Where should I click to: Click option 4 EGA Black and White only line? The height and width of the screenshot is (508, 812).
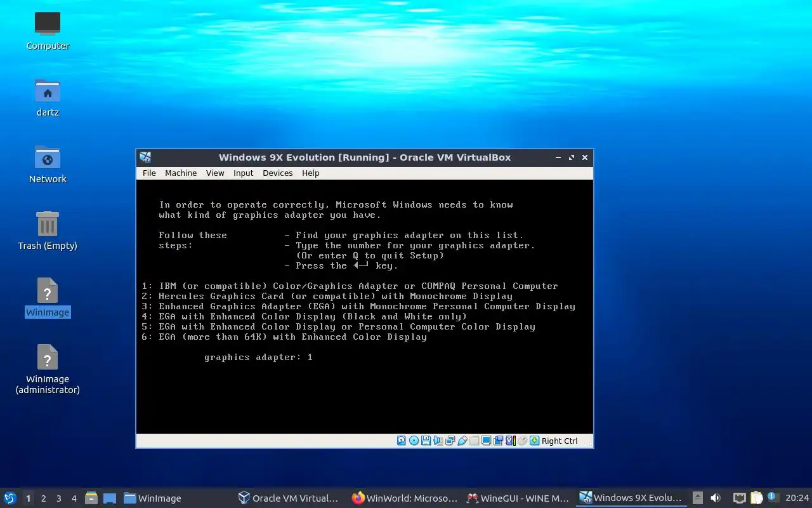point(304,316)
